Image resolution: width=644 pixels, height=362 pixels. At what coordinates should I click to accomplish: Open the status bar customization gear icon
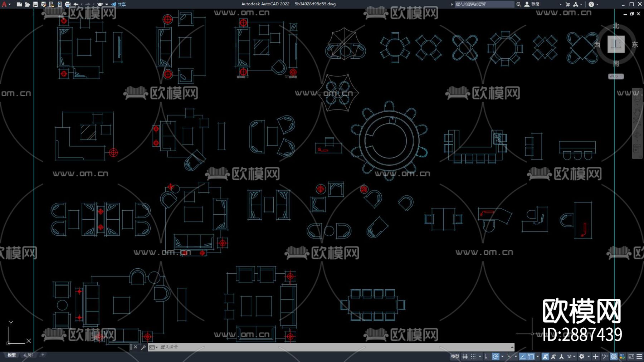(582, 357)
